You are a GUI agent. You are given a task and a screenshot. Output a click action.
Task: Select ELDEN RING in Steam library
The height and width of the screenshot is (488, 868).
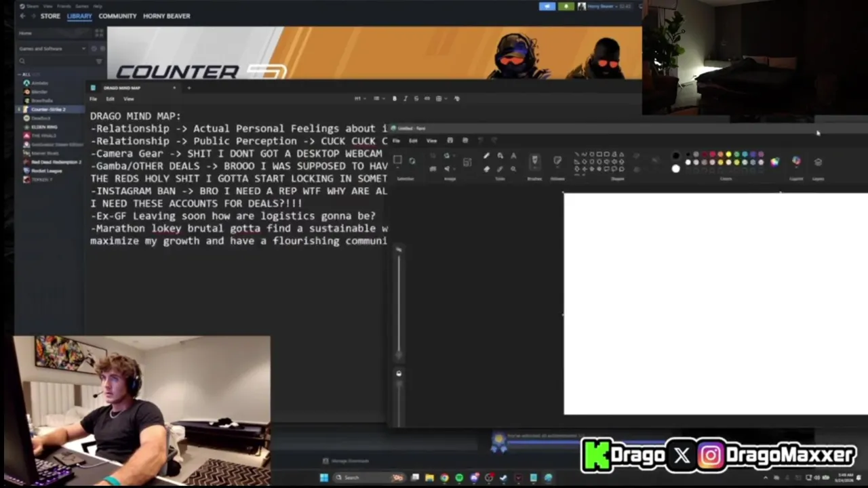coord(44,127)
